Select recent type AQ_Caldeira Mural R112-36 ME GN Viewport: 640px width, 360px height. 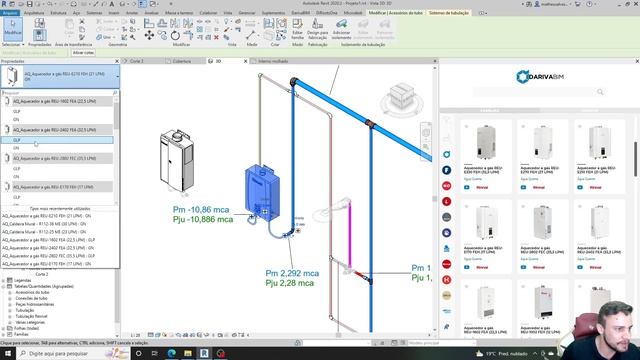[x=44, y=224]
